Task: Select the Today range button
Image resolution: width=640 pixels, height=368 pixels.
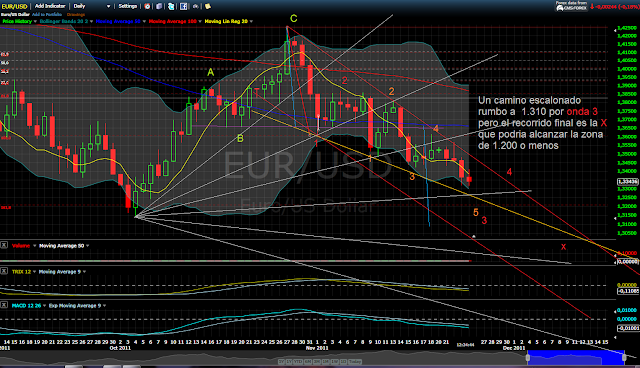Action: tap(355, 361)
